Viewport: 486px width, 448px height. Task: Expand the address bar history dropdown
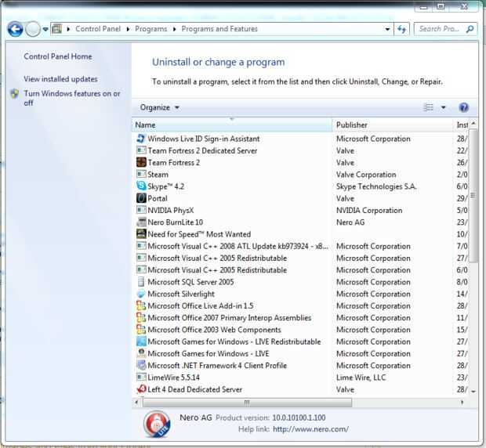click(x=387, y=29)
